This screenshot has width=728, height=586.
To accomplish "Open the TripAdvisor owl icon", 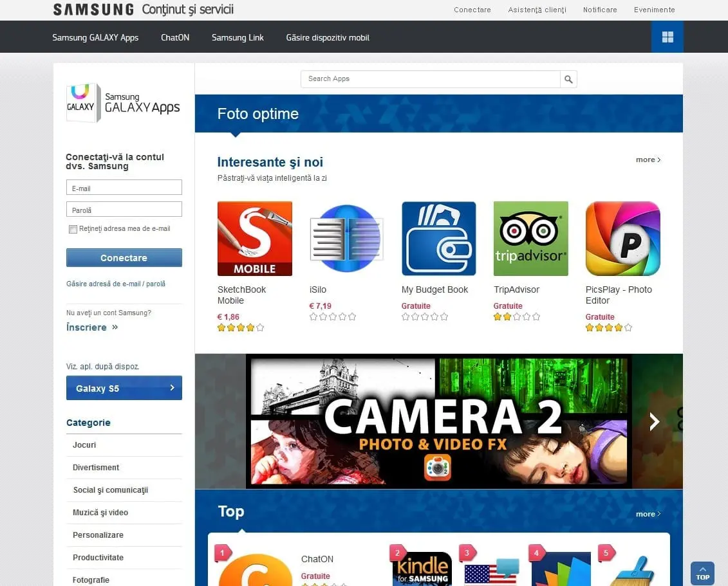I will click(x=530, y=239).
